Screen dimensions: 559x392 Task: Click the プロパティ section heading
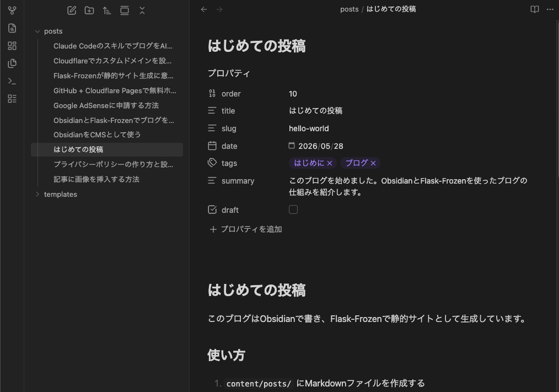pyautogui.click(x=229, y=73)
